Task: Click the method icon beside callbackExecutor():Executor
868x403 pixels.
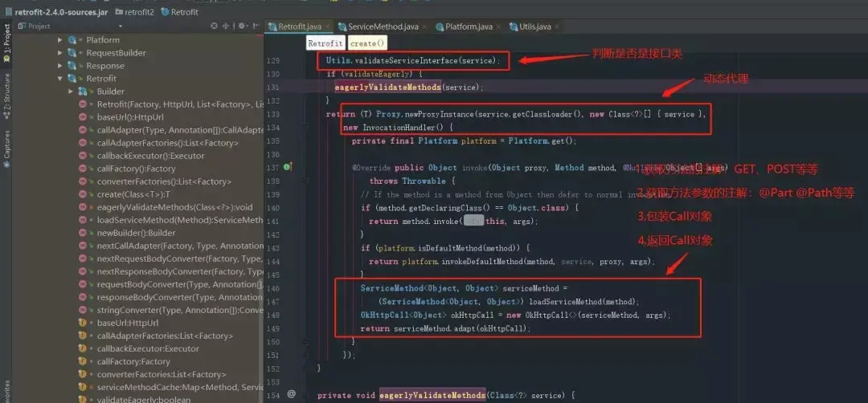Action: pos(83,156)
